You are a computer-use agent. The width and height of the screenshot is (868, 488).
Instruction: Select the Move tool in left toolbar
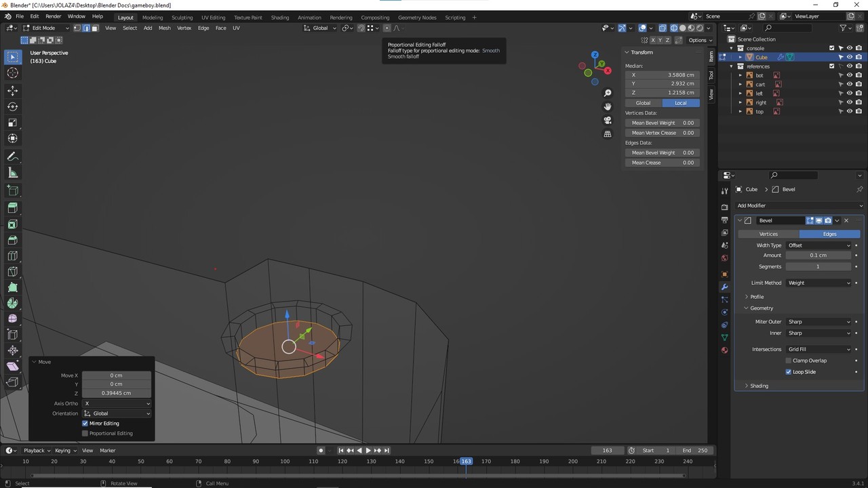pos(12,91)
